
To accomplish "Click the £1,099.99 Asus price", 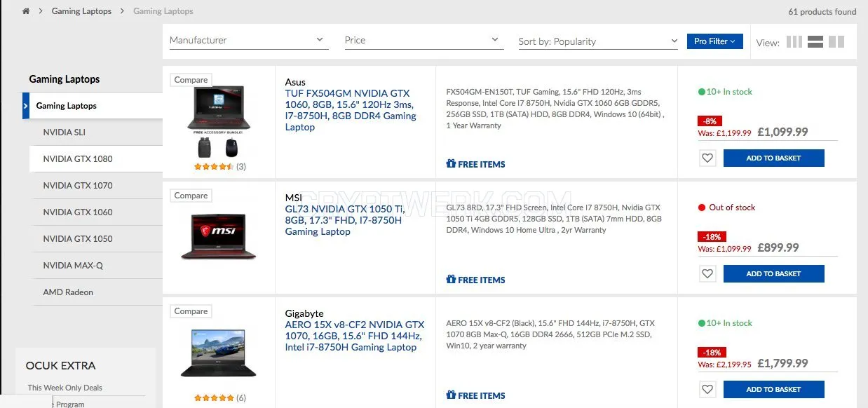I will point(782,132).
